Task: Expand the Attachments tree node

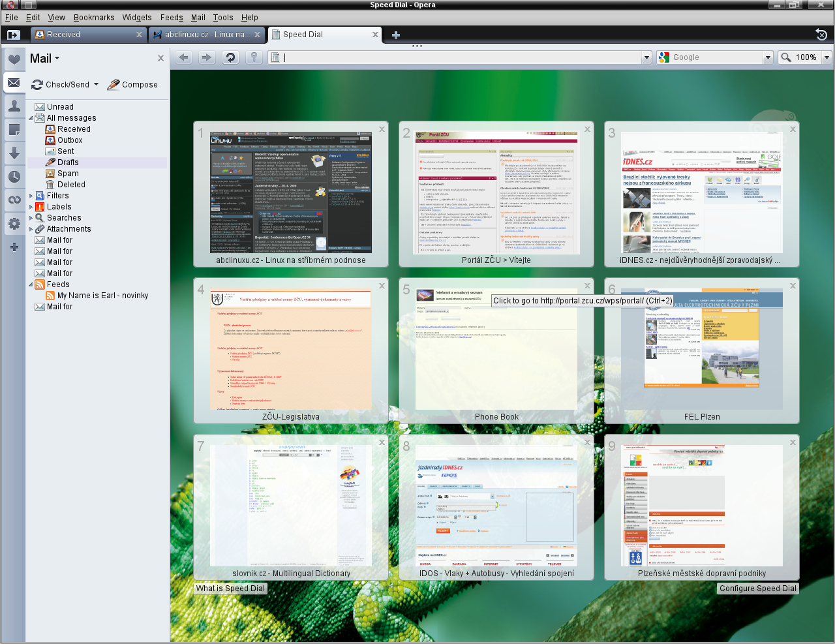Action: coord(31,229)
